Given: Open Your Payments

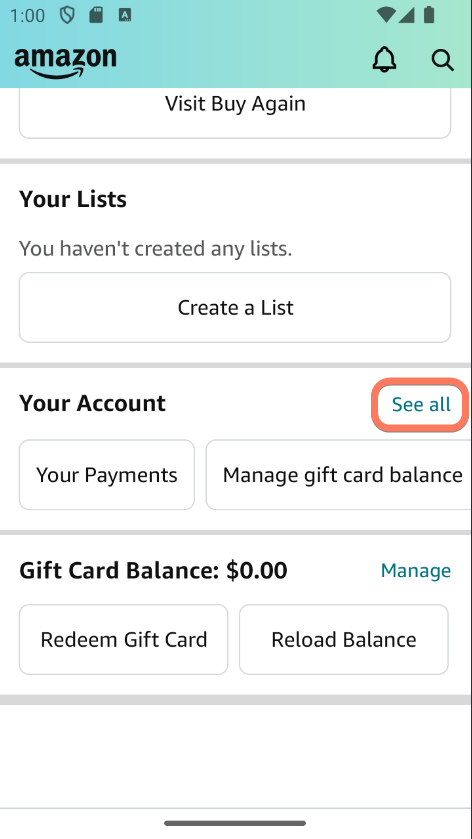Looking at the screenshot, I should pos(107,475).
